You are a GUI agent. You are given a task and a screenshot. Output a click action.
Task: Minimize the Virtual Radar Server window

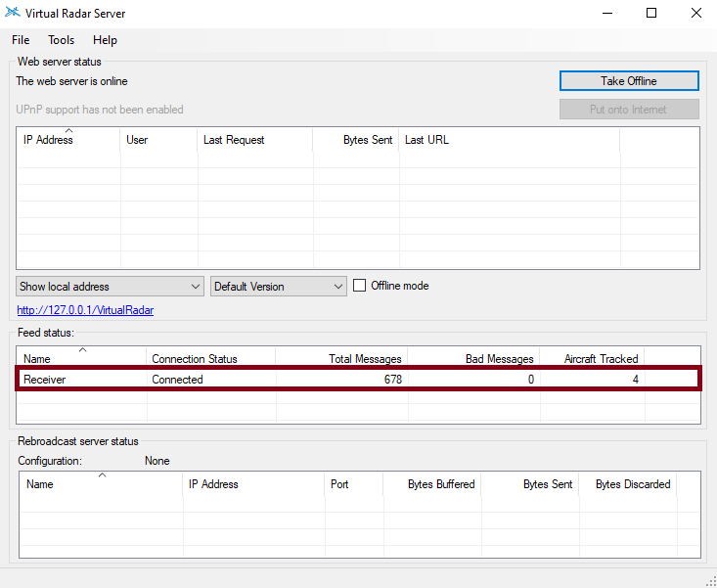click(607, 13)
